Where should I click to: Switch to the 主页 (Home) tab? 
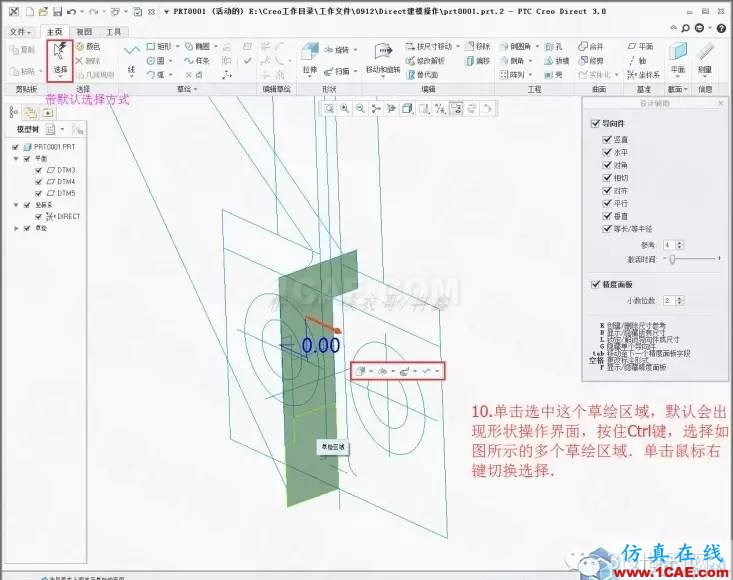point(54,32)
